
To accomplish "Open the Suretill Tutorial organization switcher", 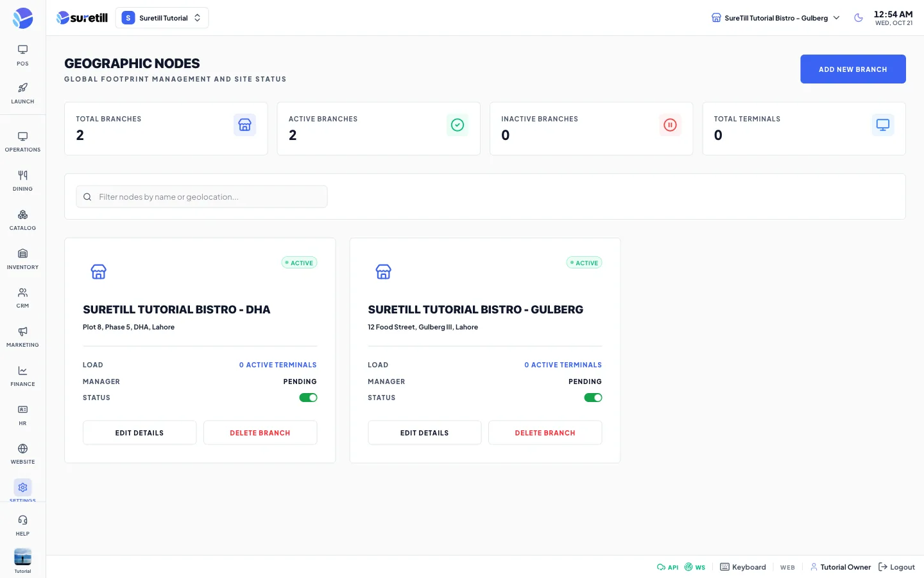I will coord(162,18).
